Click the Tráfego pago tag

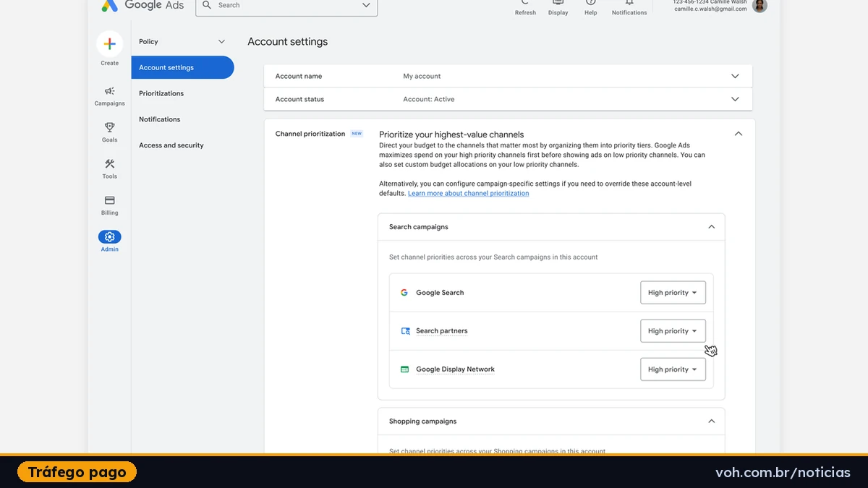click(x=77, y=473)
